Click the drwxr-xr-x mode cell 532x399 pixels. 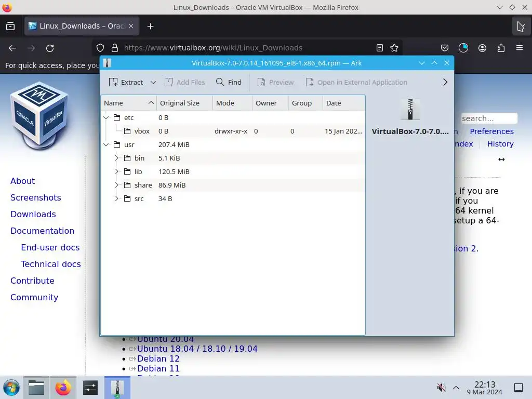pyautogui.click(x=231, y=131)
